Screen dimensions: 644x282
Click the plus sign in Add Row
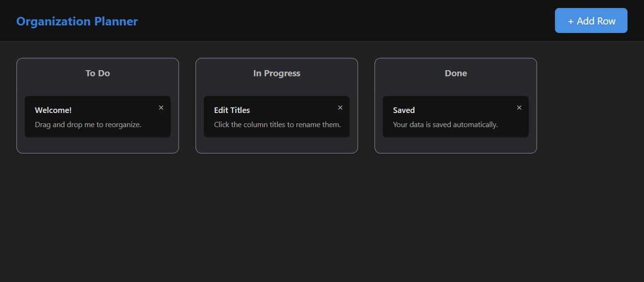[571, 21]
